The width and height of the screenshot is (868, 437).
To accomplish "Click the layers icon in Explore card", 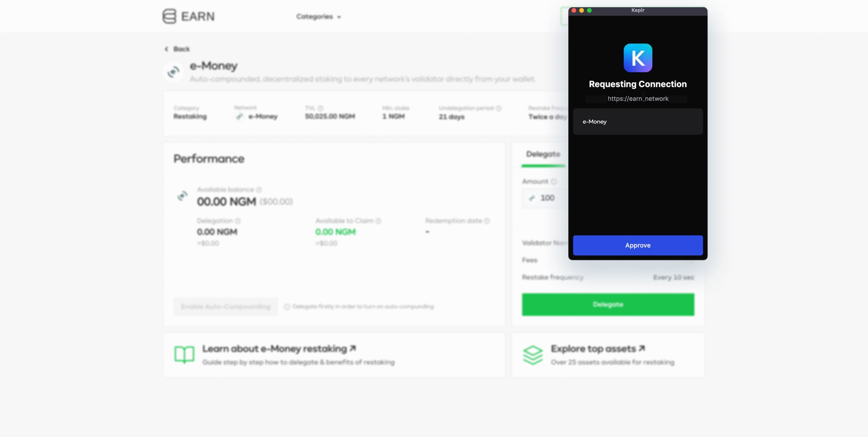I will click(533, 355).
